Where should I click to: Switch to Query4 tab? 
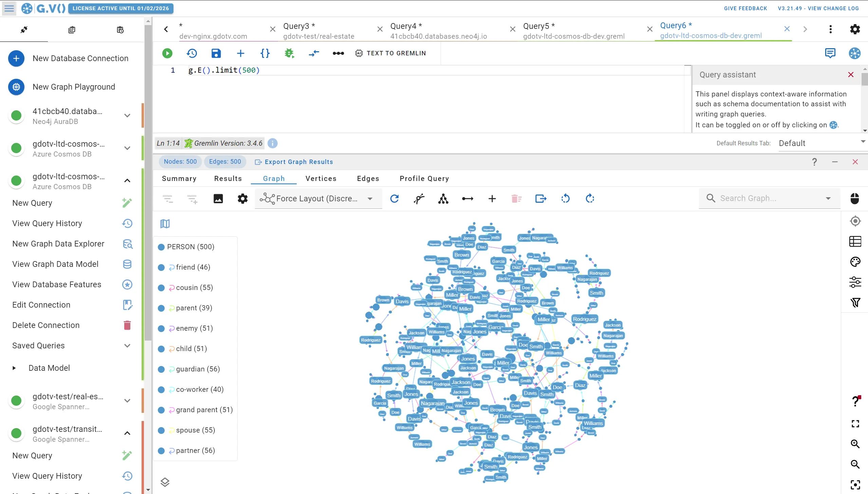pyautogui.click(x=439, y=31)
